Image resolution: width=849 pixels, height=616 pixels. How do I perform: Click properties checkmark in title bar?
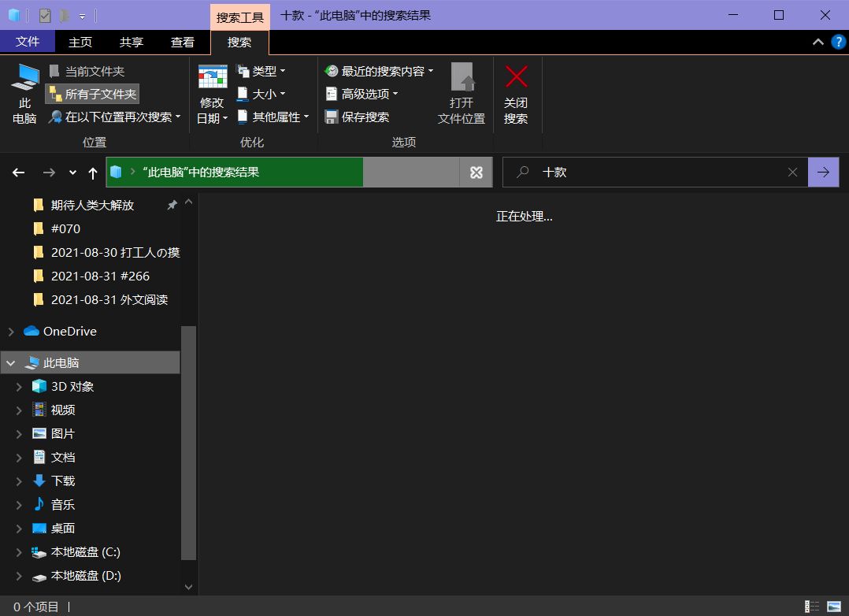click(x=45, y=16)
